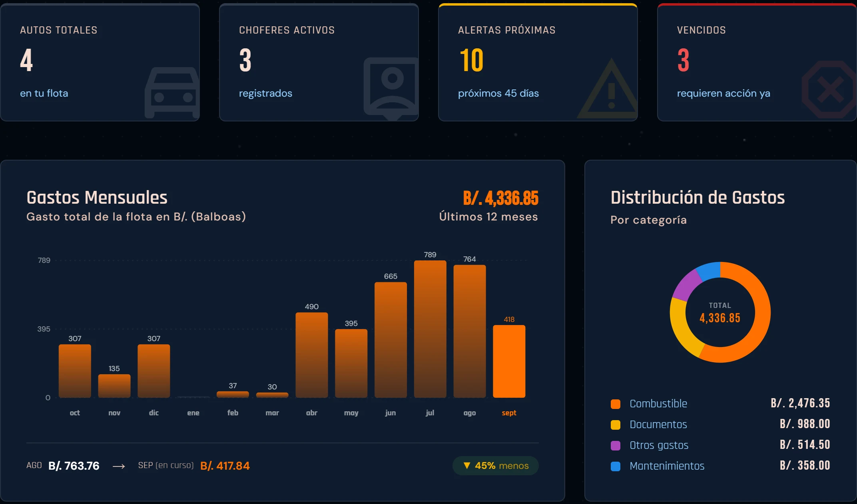
Task: Click the 'B/. 514.50' Otros gastos amount
Action: point(805,444)
